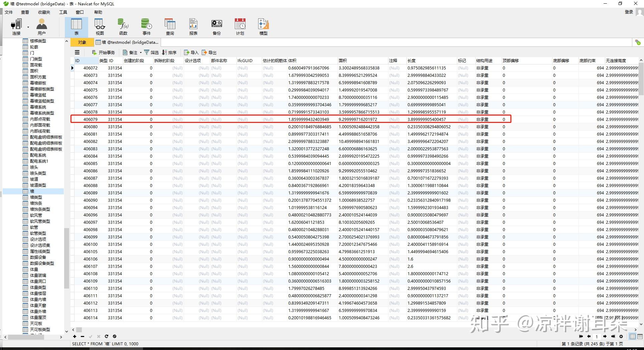Click the 筛选 (Filter) button

[151, 52]
